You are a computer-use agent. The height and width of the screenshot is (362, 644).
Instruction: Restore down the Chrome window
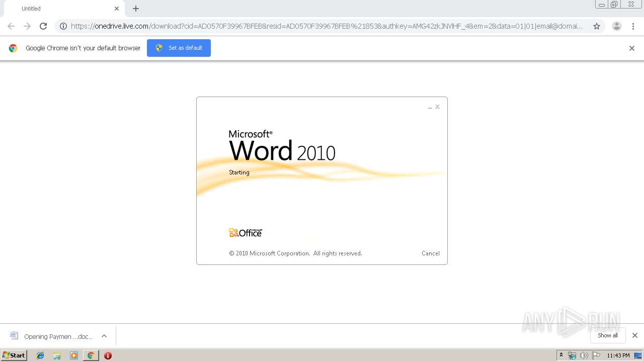point(614,5)
